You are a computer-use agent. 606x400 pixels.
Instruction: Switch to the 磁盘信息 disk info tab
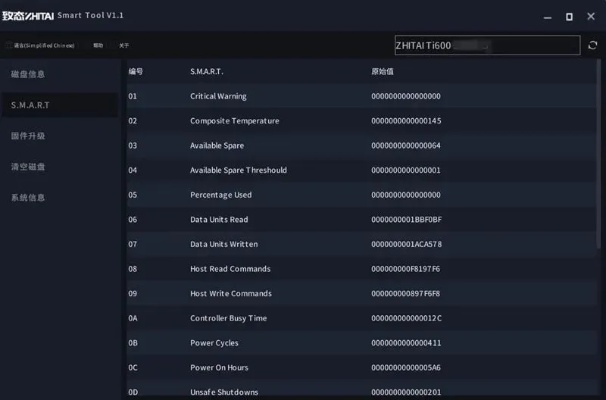28,74
